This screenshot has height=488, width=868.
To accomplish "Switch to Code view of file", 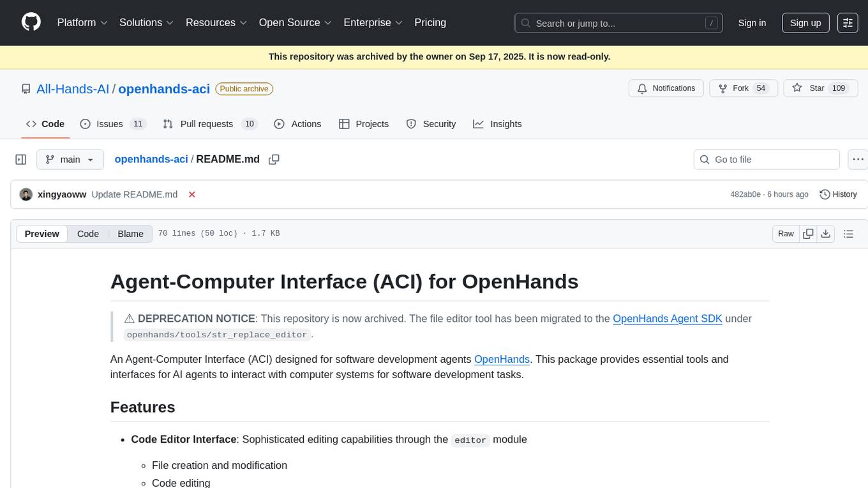I will [88, 234].
